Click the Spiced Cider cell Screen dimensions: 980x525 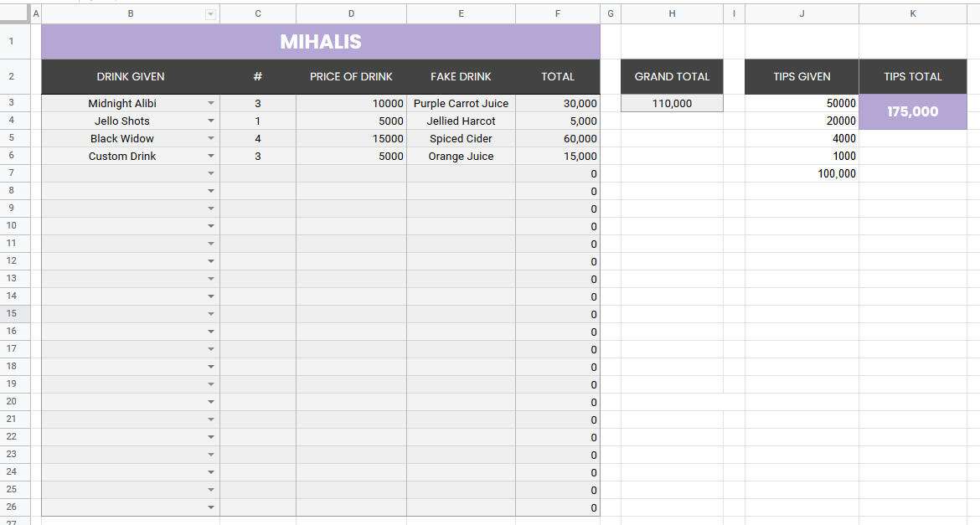(x=461, y=139)
